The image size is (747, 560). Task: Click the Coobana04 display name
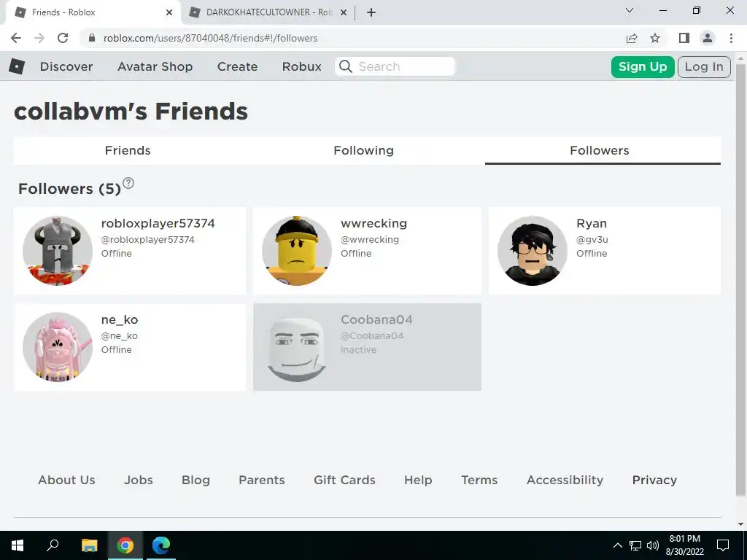click(376, 319)
